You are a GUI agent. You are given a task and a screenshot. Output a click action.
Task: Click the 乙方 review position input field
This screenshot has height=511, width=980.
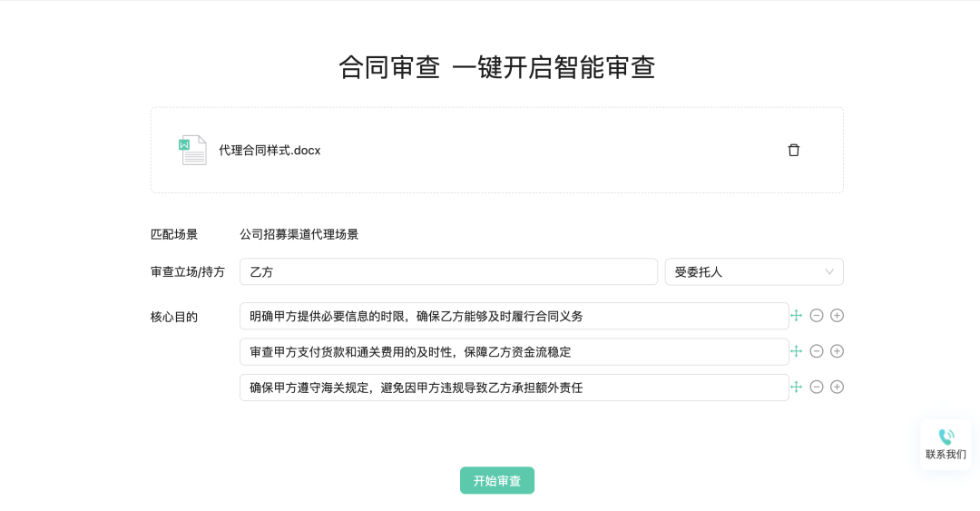pyautogui.click(x=448, y=272)
